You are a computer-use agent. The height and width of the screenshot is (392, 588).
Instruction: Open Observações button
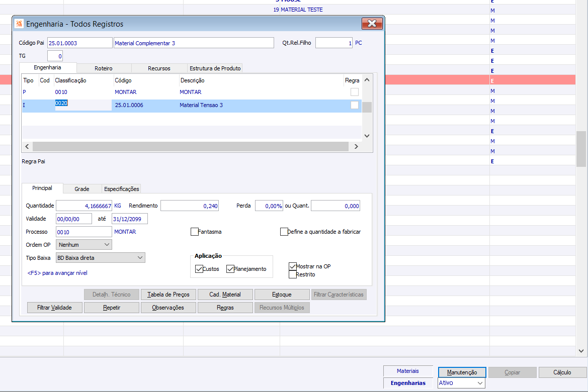pos(169,308)
